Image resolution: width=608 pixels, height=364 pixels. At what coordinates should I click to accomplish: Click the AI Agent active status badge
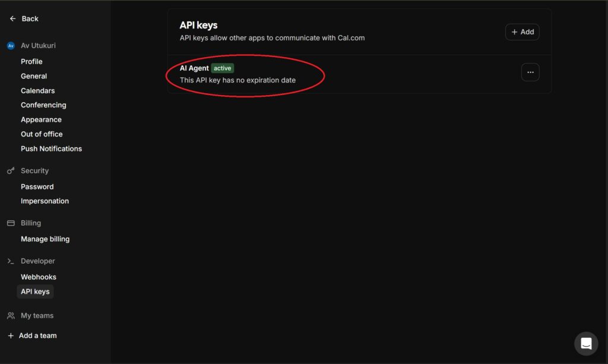point(223,68)
